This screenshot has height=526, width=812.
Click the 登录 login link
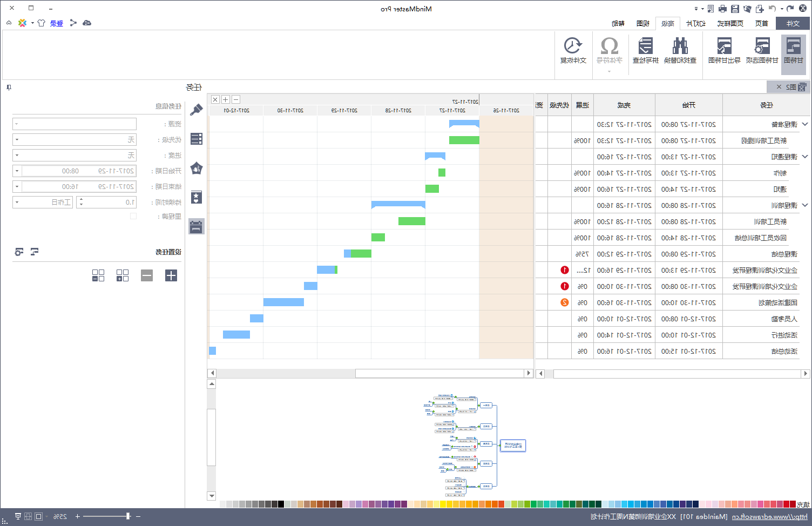tap(57, 23)
